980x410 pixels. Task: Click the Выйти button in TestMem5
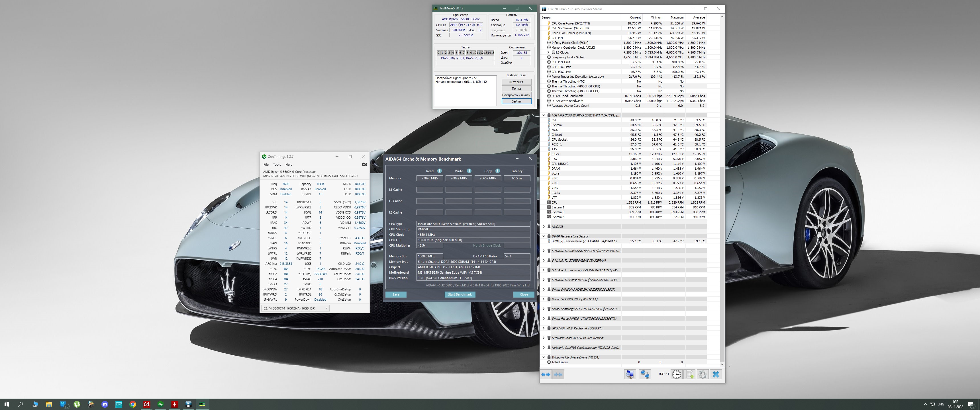coord(516,102)
